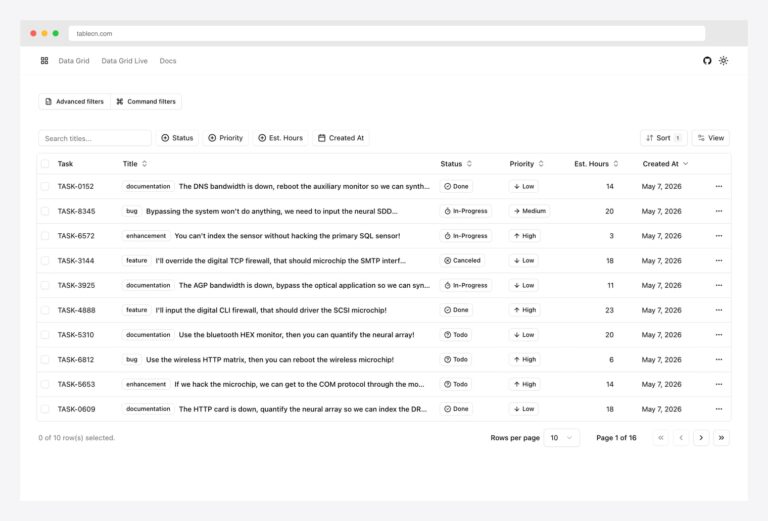Sort by the Title column header
Screen dimensions: 768x521
(135, 164)
